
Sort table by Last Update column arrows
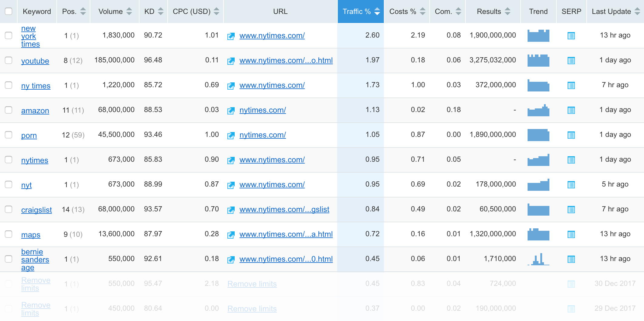637,12
